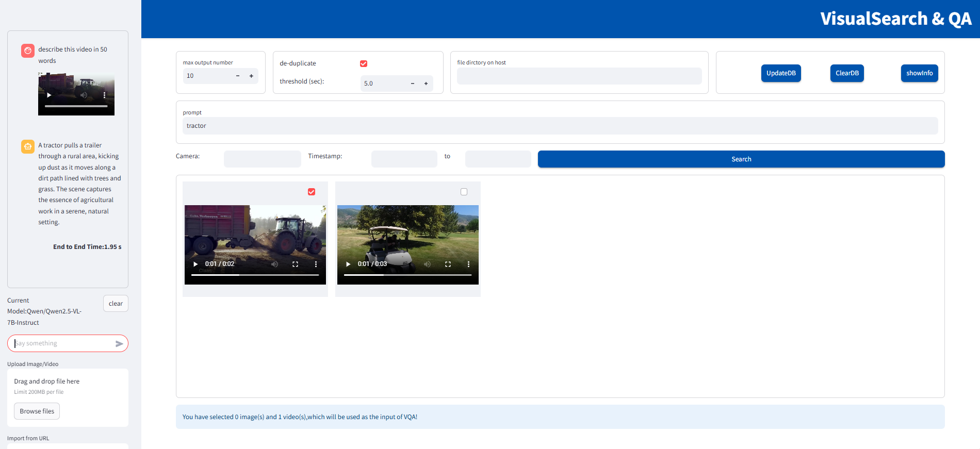
Task: Uncheck the de-duplicate checkbox
Action: click(364, 63)
